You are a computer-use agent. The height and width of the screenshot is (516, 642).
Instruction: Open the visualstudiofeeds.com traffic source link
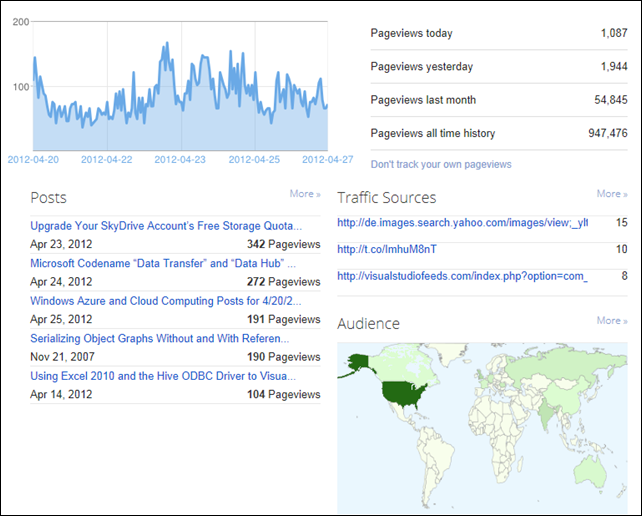[x=463, y=276]
